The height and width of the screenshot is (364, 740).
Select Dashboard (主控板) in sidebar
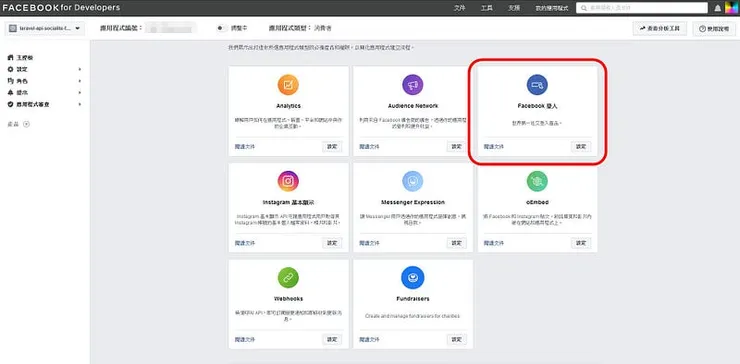click(25, 58)
